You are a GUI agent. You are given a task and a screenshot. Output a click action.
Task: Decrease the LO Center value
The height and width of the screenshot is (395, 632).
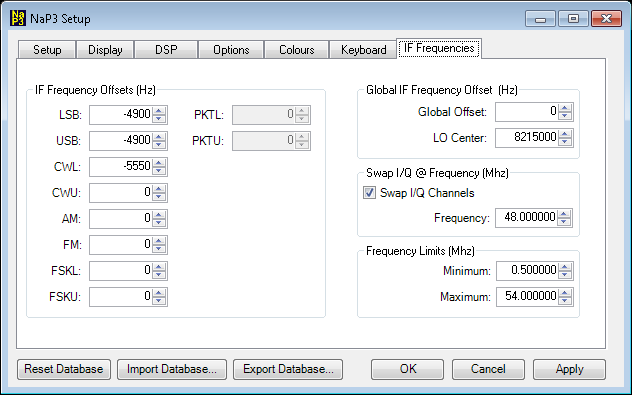tap(565, 142)
